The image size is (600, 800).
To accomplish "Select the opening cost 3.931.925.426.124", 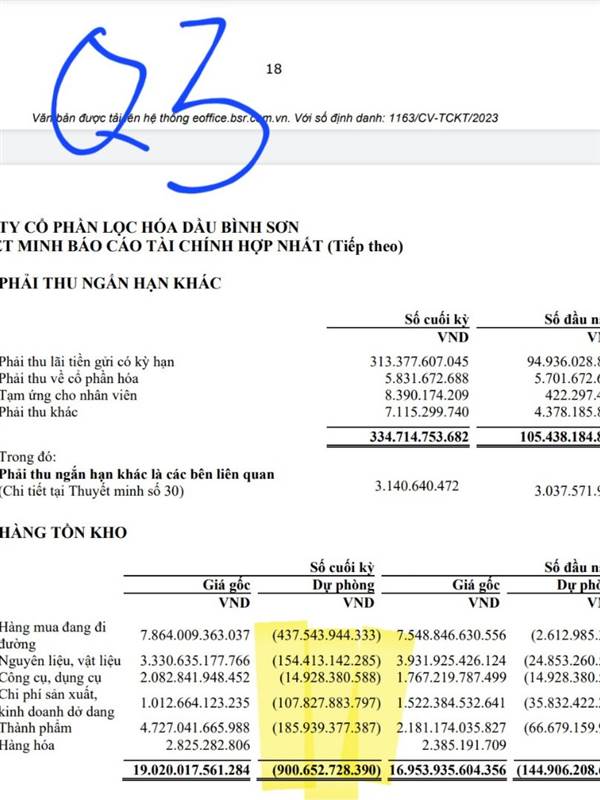I will 451,661.
